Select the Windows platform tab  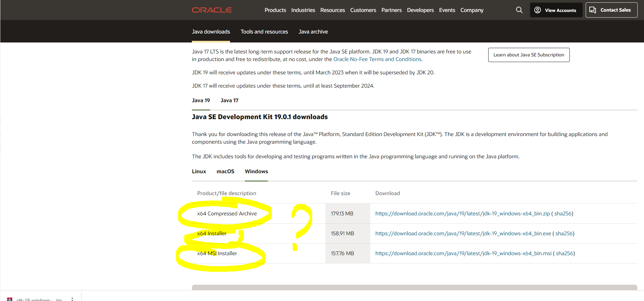tap(256, 171)
